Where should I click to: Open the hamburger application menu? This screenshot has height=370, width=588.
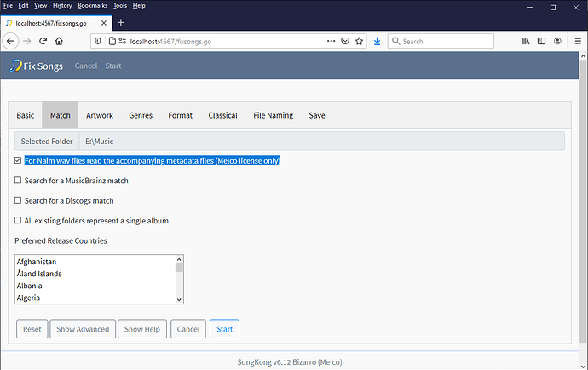[578, 41]
